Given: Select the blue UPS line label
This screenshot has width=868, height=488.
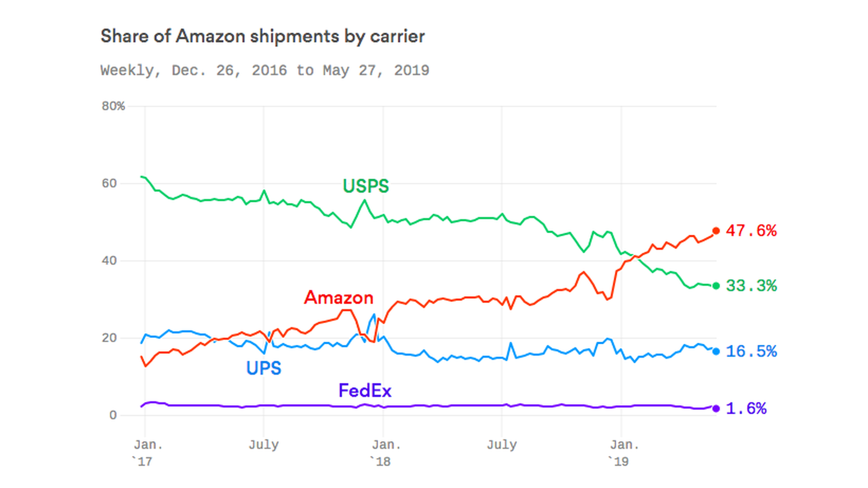Looking at the screenshot, I should 264,368.
